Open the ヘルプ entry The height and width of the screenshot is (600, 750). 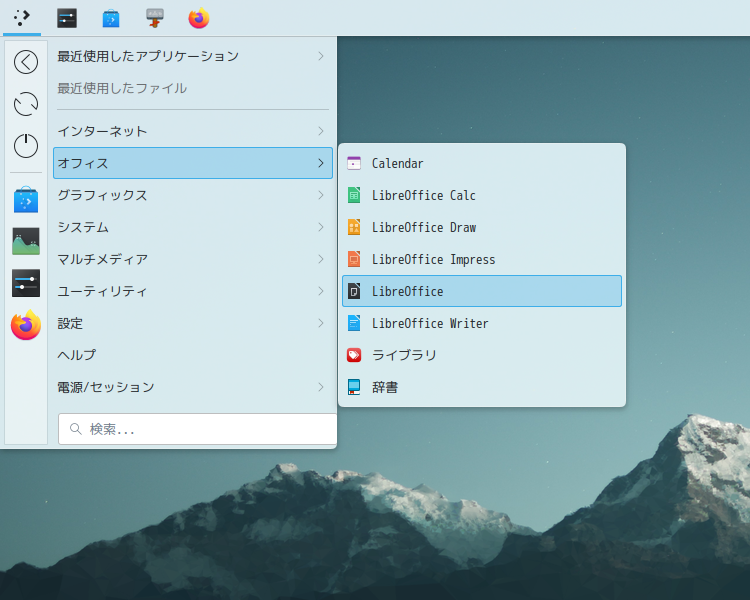tap(193, 355)
